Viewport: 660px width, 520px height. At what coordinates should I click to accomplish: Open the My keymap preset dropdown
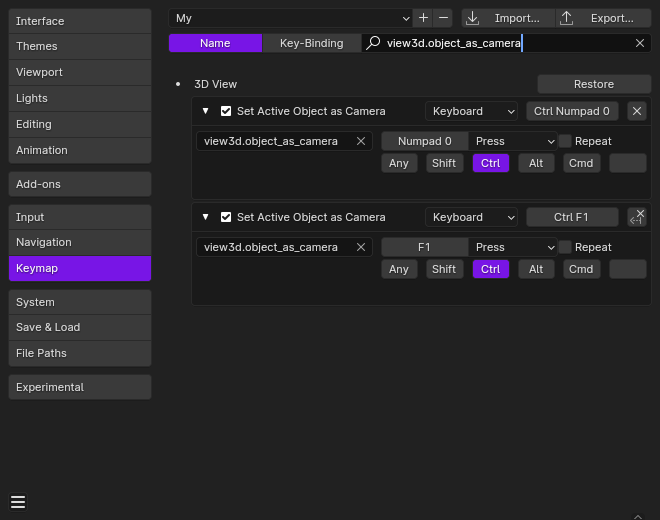tap(291, 18)
